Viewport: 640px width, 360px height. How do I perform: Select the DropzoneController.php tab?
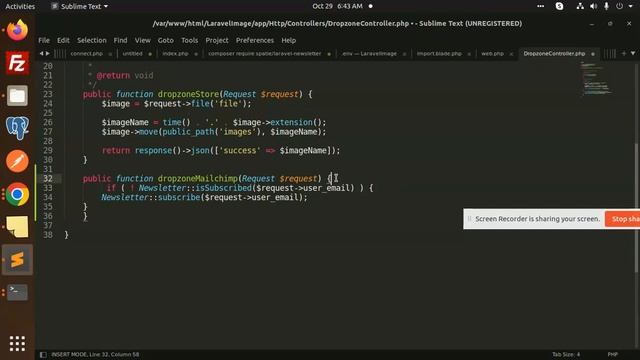coord(554,53)
